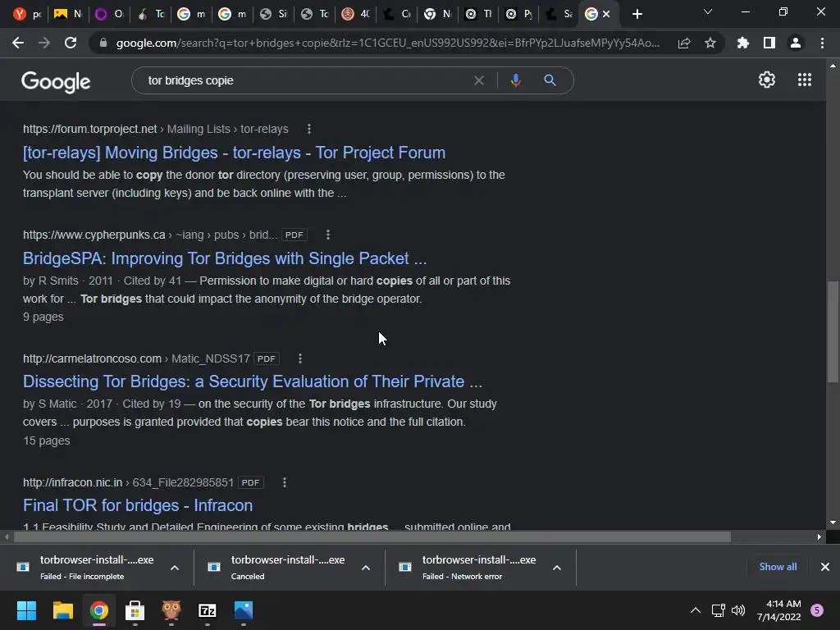Click Show all downloads
Viewport: 840px width, 630px height.
point(778,567)
